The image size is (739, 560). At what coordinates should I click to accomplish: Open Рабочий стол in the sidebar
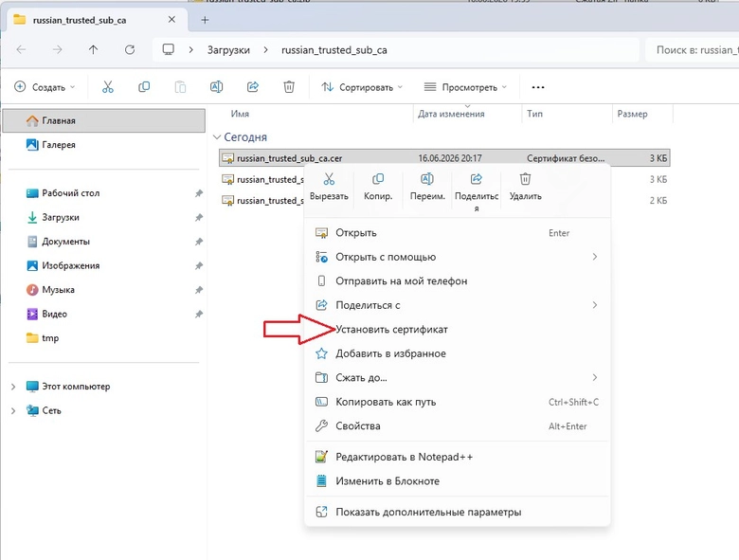pos(103,193)
